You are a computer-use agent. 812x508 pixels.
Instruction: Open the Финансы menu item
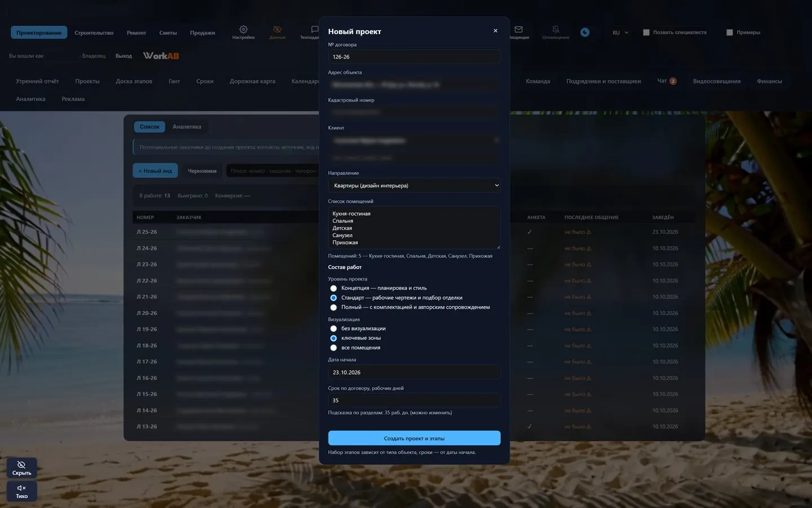(x=769, y=81)
